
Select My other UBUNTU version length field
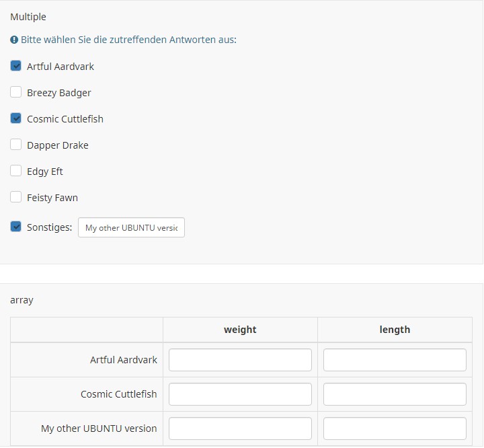click(395, 428)
